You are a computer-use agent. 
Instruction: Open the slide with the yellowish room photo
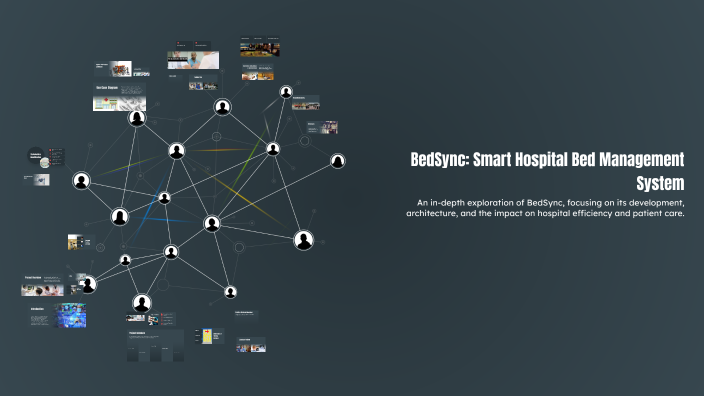[x=81, y=242]
